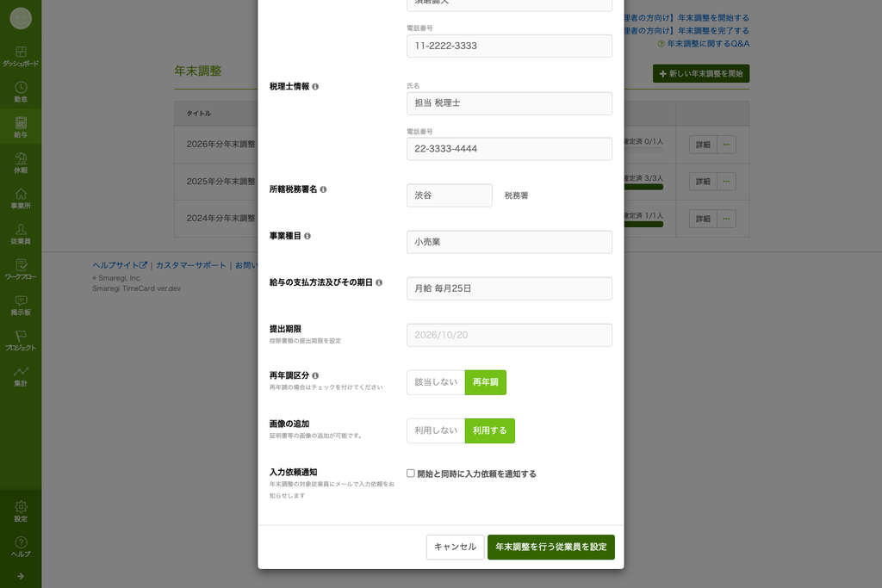This screenshot has height=588, width=882.
Task: Click the tax accountant phone number field
Action: point(510,149)
